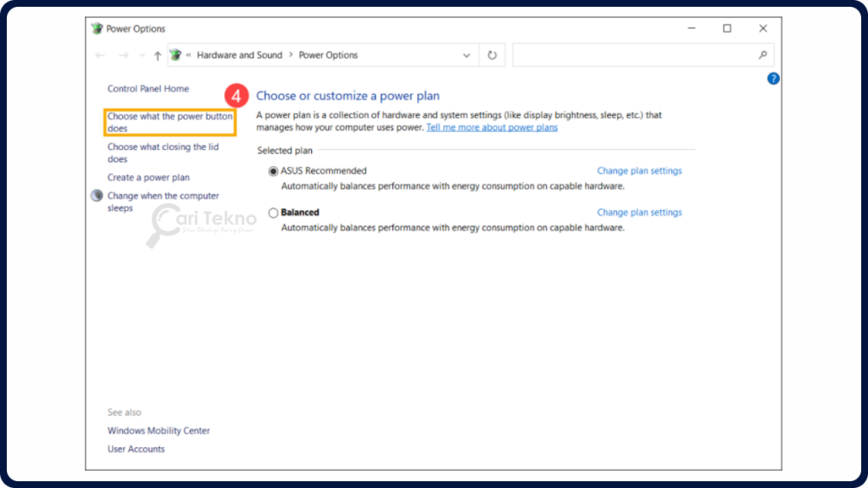868x488 pixels.
Task: Navigate back using the back arrow
Action: pos(99,54)
